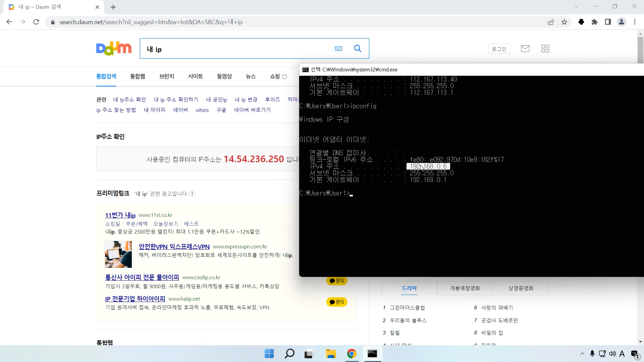Click the Daum logo
This screenshot has height=362, width=644.
[x=113, y=48]
